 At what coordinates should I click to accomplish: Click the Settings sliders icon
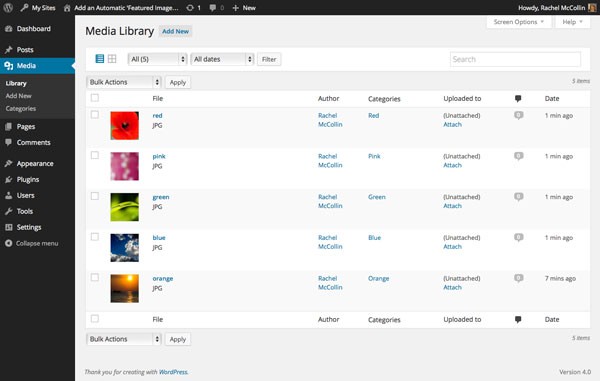click(8, 227)
